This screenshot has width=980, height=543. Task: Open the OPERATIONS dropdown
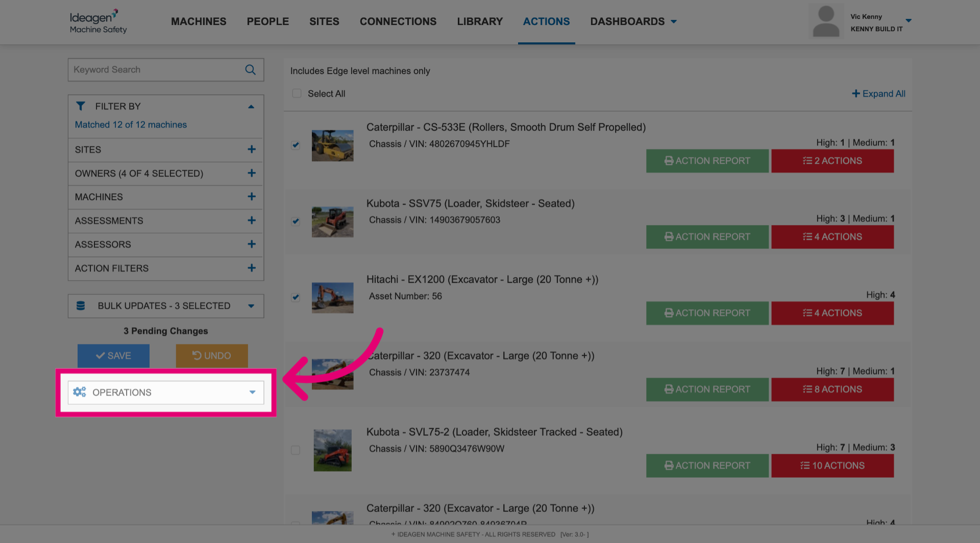click(x=166, y=392)
